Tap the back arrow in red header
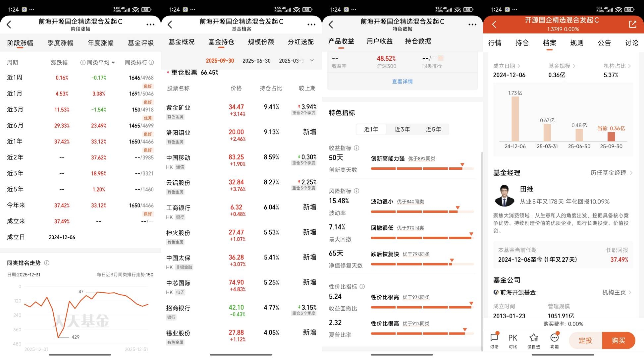This screenshot has height=358, width=644. coord(494,24)
